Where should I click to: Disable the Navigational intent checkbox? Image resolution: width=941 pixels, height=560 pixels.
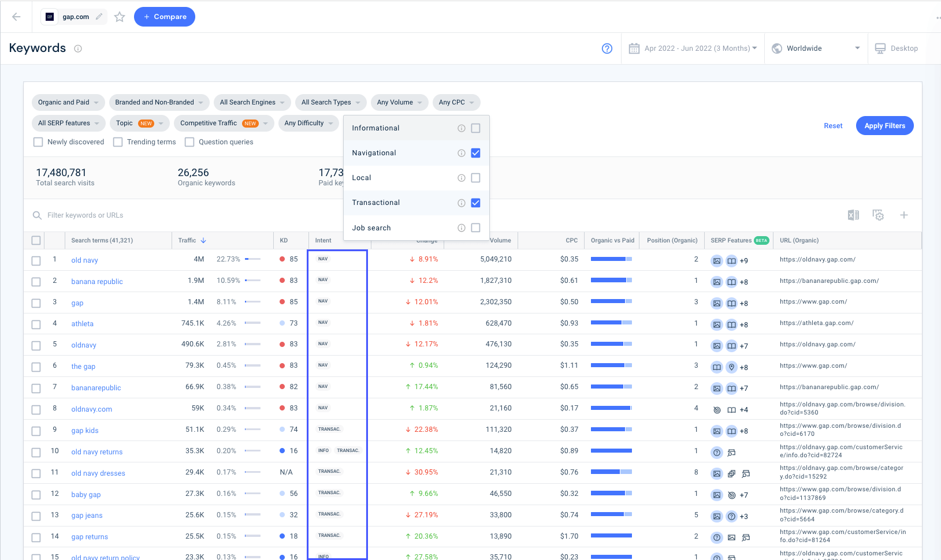475,153
